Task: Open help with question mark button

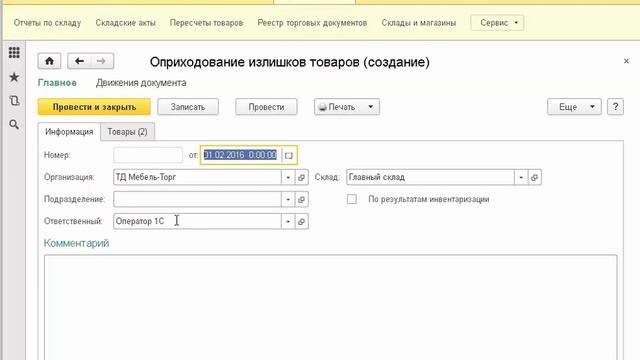Action: point(616,107)
